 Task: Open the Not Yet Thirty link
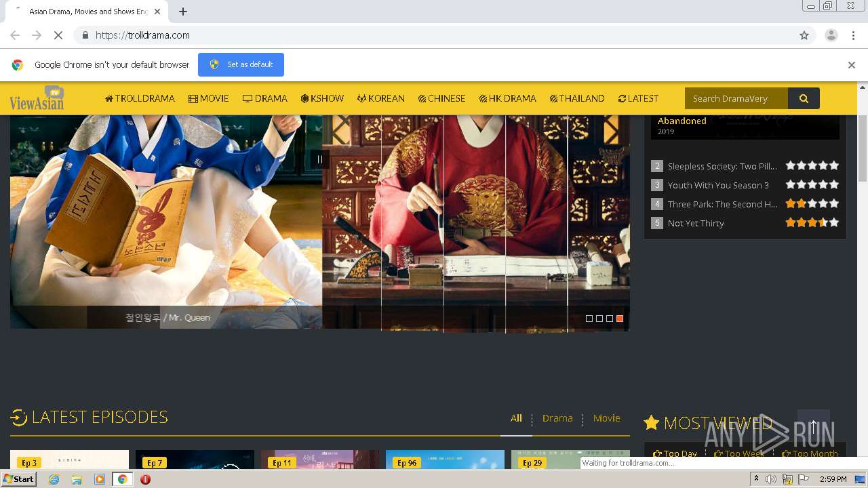tap(696, 223)
